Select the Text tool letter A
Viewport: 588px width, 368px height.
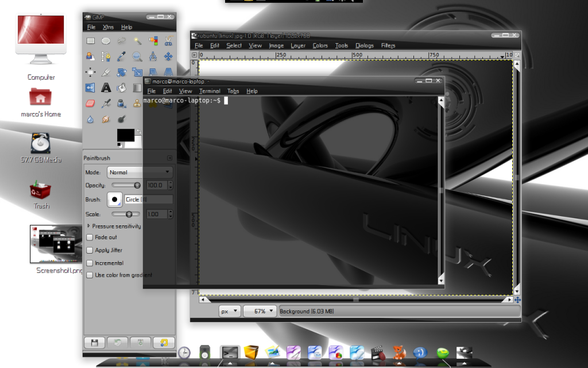click(106, 88)
